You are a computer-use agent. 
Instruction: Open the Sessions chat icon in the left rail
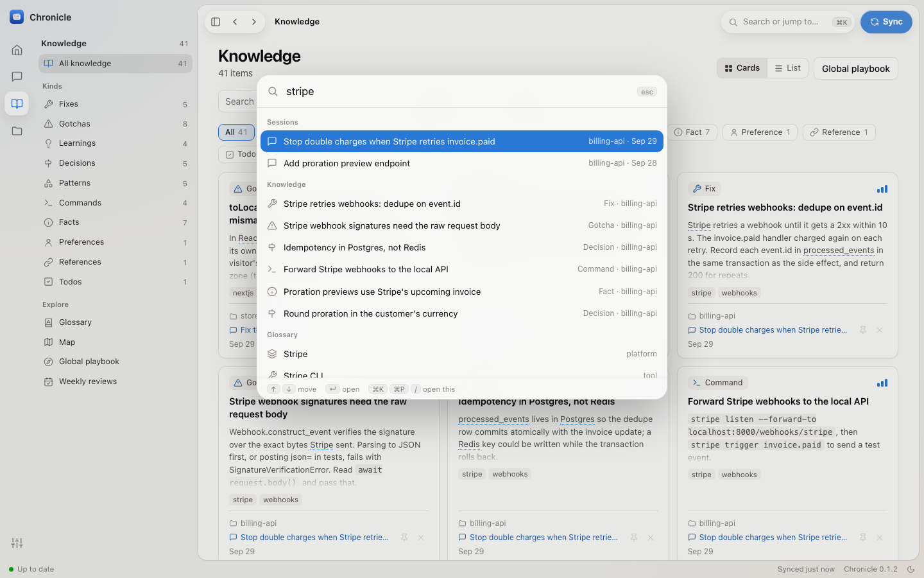pyautogui.click(x=17, y=77)
